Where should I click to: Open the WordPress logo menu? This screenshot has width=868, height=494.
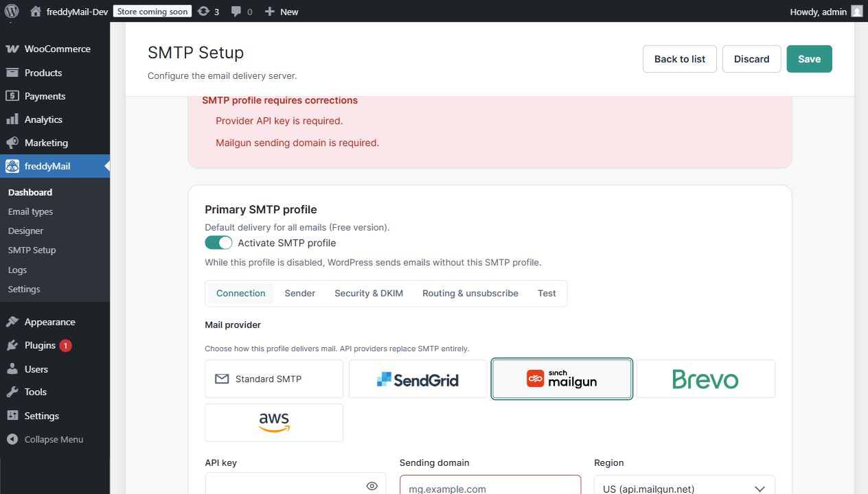point(12,11)
